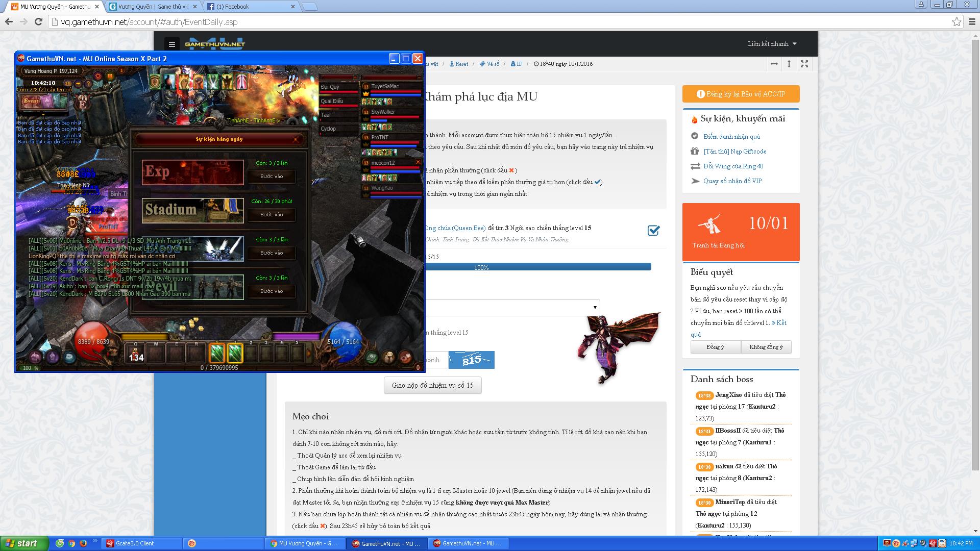Click the 815 captcha image

tap(471, 360)
